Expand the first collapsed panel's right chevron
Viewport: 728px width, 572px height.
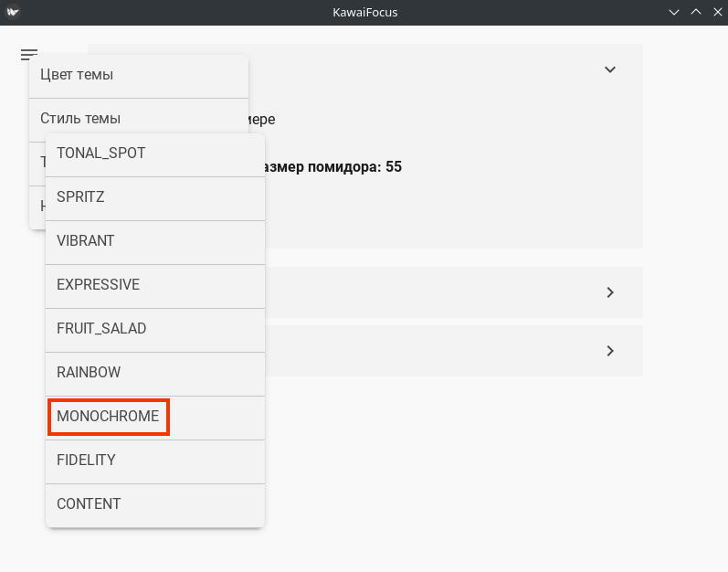click(610, 292)
